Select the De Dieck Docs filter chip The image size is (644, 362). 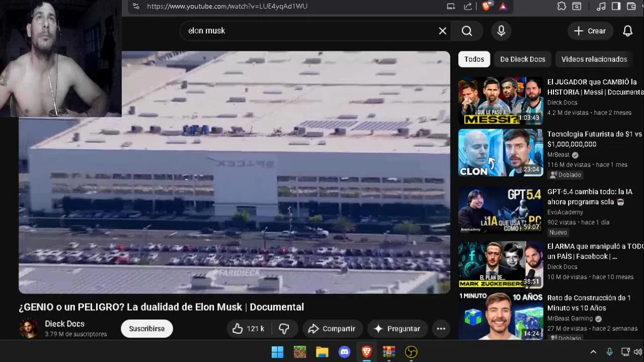tap(523, 59)
